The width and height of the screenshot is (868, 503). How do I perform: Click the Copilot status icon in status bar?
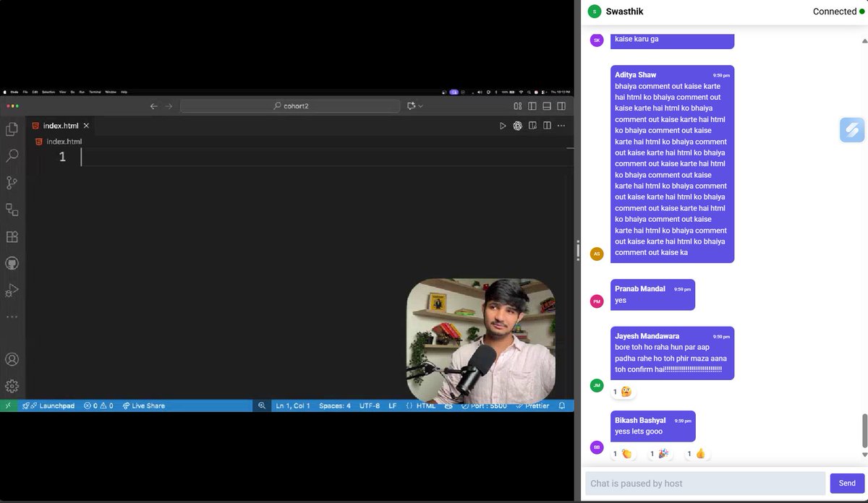[448, 406]
